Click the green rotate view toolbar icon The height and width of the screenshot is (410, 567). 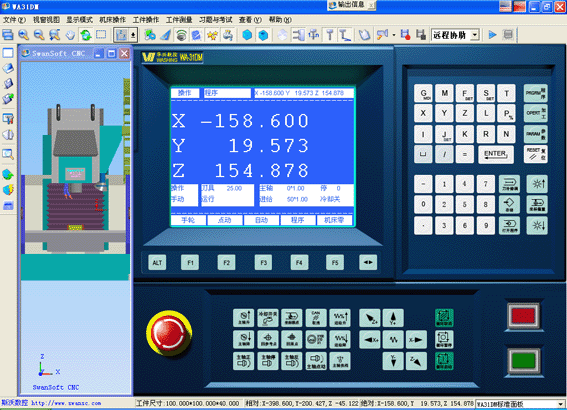(86, 35)
